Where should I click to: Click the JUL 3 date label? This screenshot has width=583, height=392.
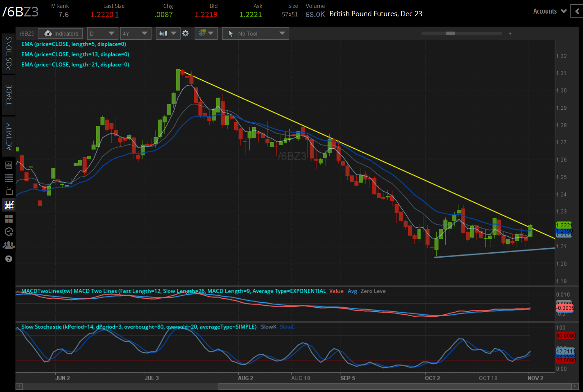152,378
